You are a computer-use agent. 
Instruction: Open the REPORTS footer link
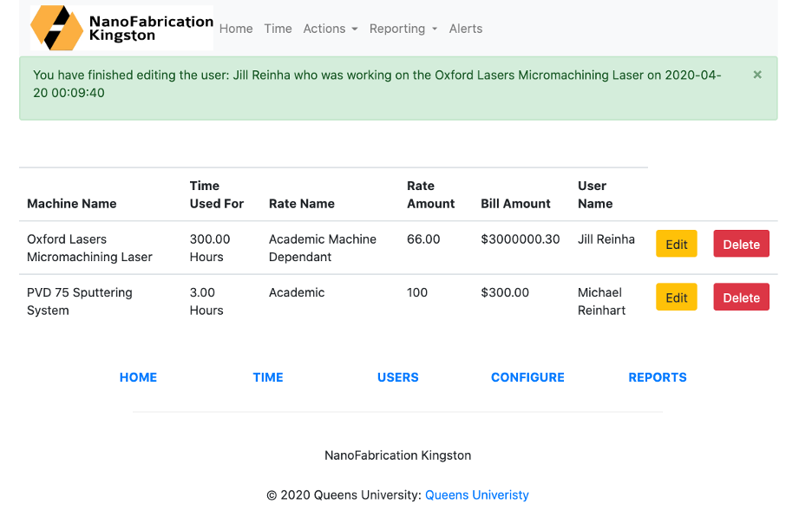click(x=658, y=377)
